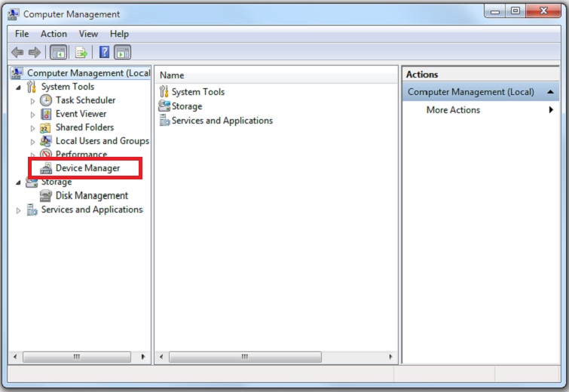Expand the Event Viewer tree node
The width and height of the screenshot is (569, 392).
(x=32, y=114)
